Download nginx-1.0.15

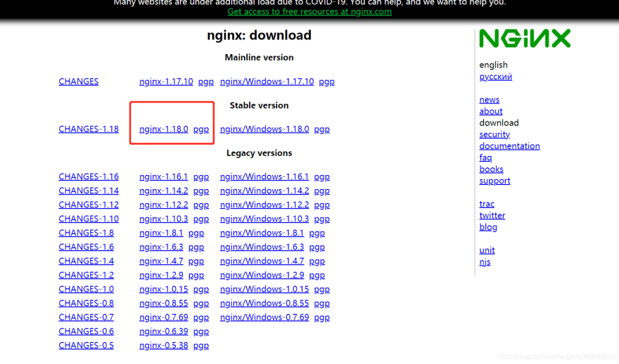[x=164, y=290]
